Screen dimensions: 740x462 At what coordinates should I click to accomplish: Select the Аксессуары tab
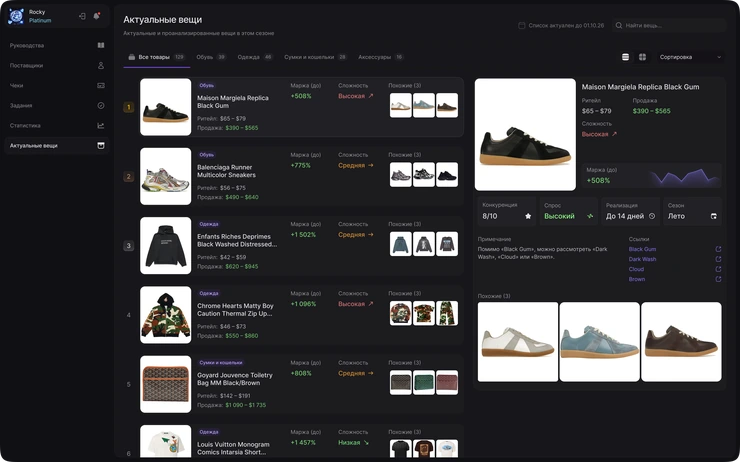coord(380,57)
